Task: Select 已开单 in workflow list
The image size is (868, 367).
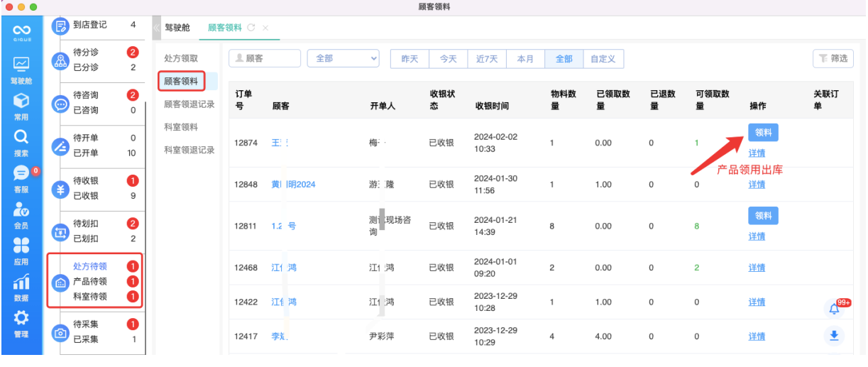Action: [86, 153]
